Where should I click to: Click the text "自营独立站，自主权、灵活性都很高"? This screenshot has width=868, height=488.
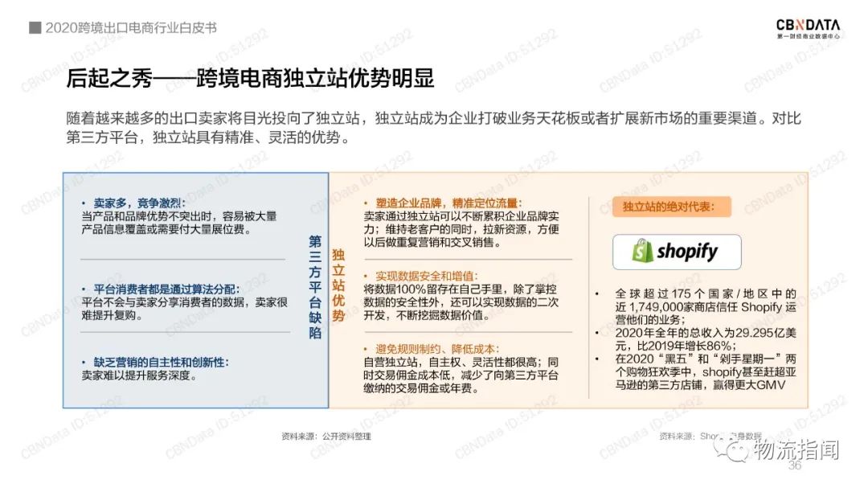tap(461, 375)
